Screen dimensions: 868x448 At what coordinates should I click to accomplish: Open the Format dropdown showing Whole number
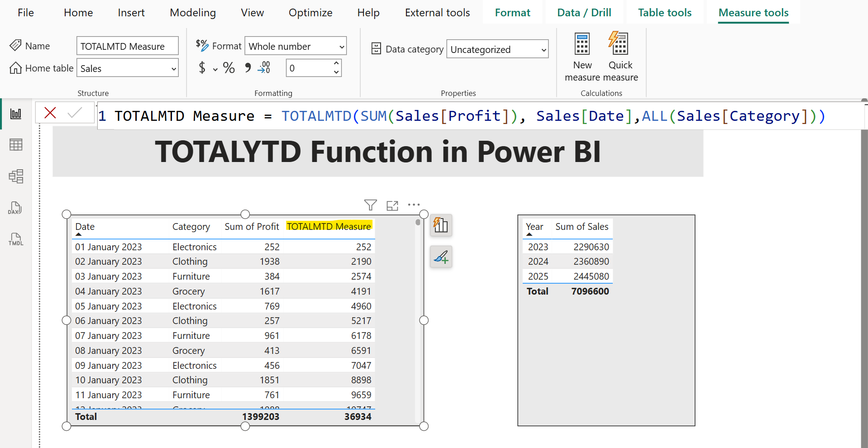pos(296,46)
